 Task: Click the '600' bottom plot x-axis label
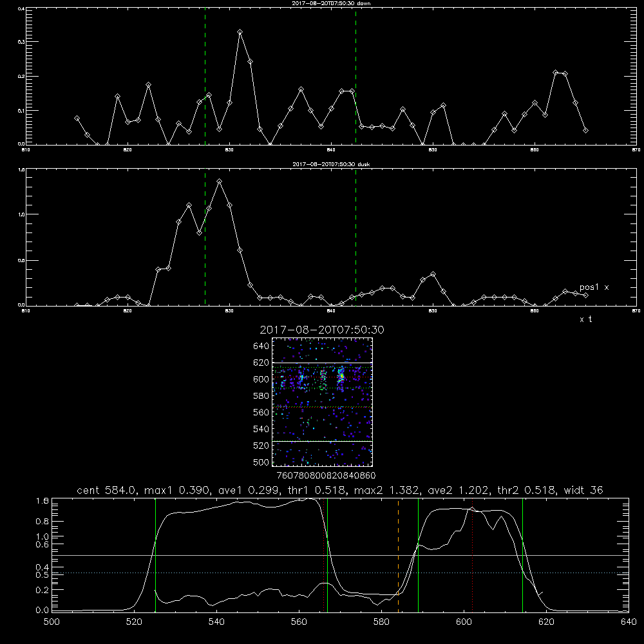(464, 621)
